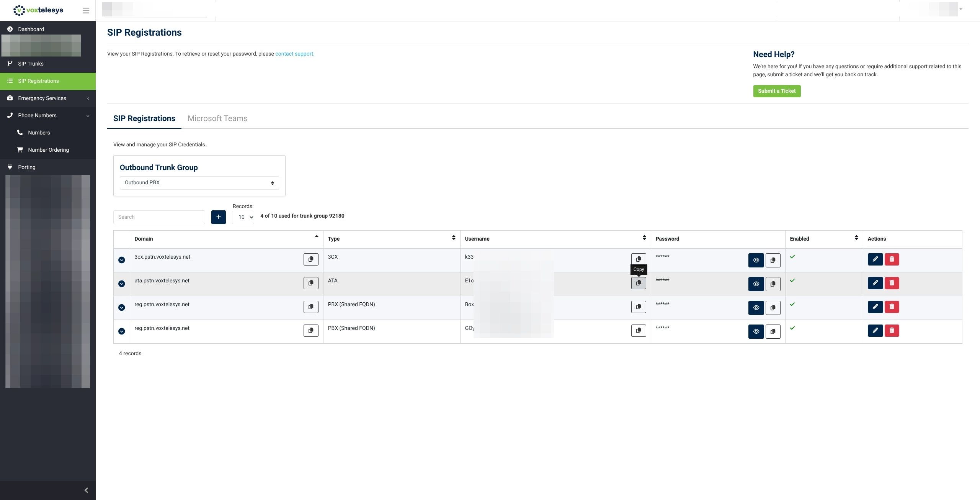Copy the ATA row username

pos(639,283)
